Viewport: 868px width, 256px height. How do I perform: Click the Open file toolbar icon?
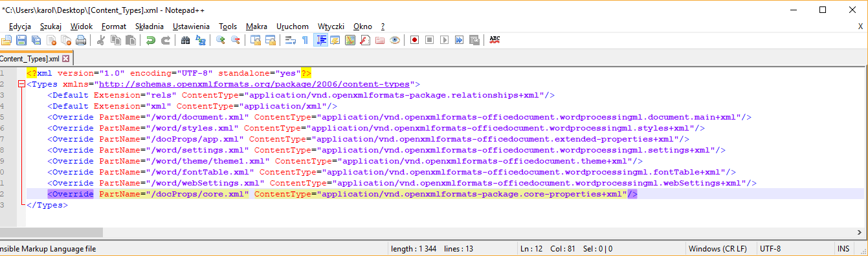tap(6, 40)
